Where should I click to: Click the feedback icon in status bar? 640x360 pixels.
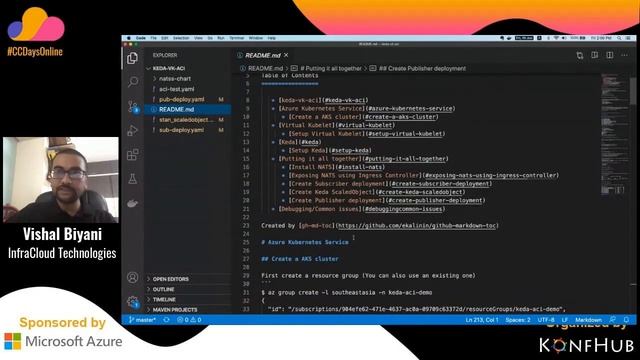(612, 320)
